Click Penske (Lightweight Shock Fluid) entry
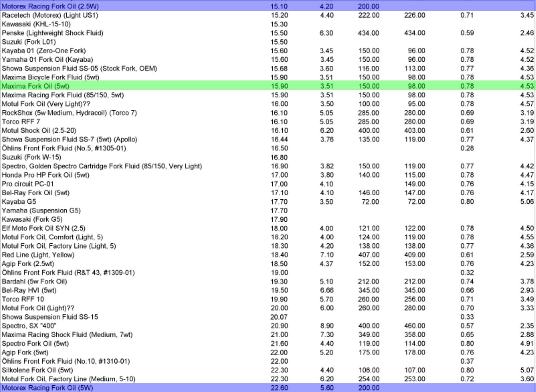 (52, 33)
